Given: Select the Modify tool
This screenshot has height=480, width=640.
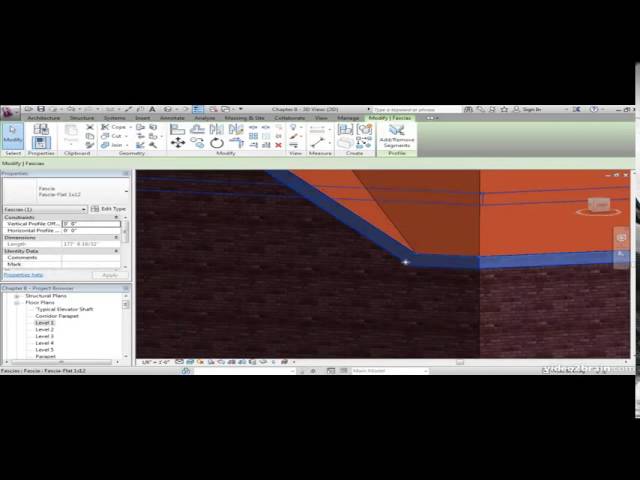Looking at the screenshot, I should (x=13, y=135).
